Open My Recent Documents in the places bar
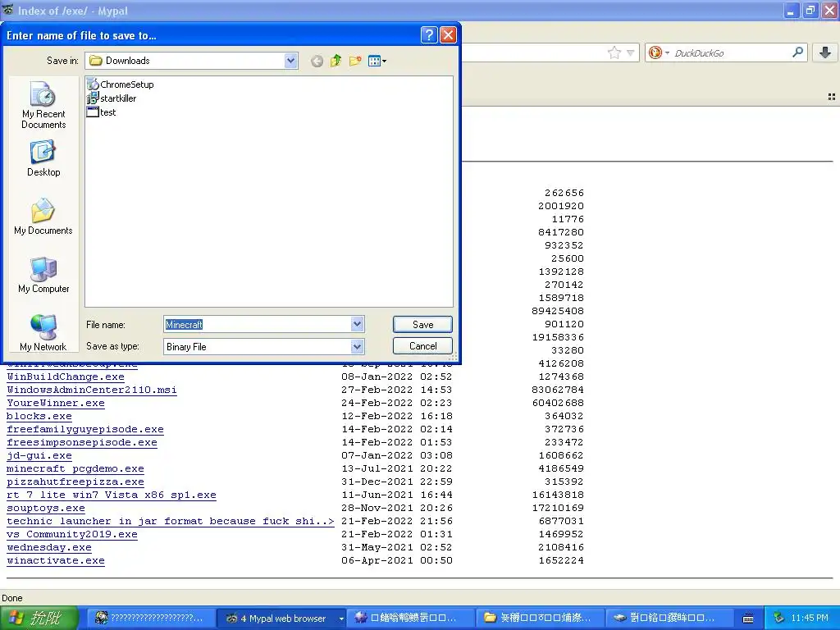 pyautogui.click(x=43, y=105)
